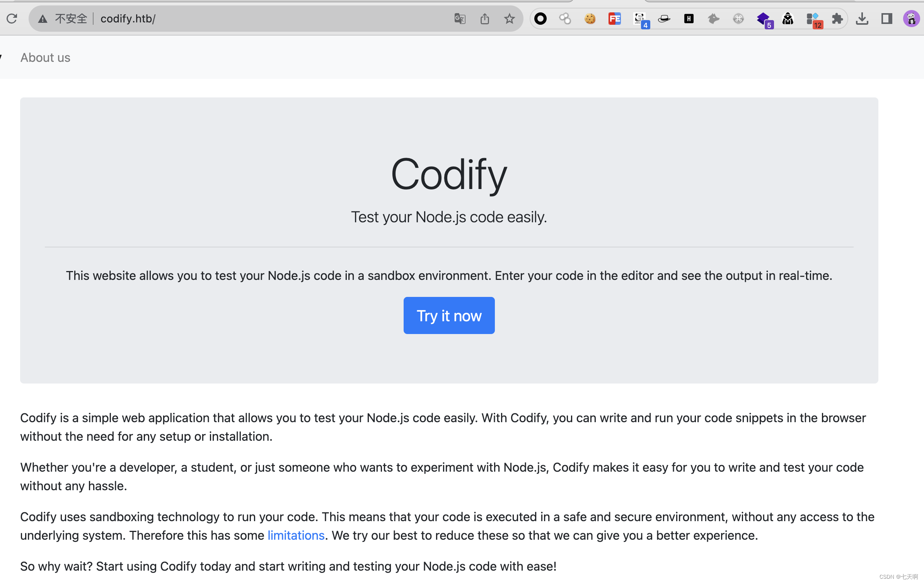Click the paragraph starting 'Whether you're a developer'
The image size is (924, 583).
pos(442,477)
